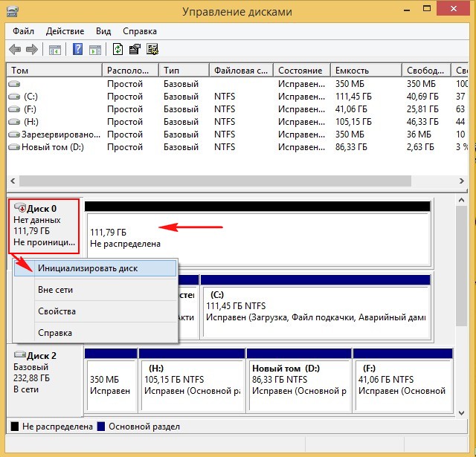This screenshot has height=457, width=476.
Task: Click the show/hide console tree icon
Action: pyautogui.click(x=54, y=50)
